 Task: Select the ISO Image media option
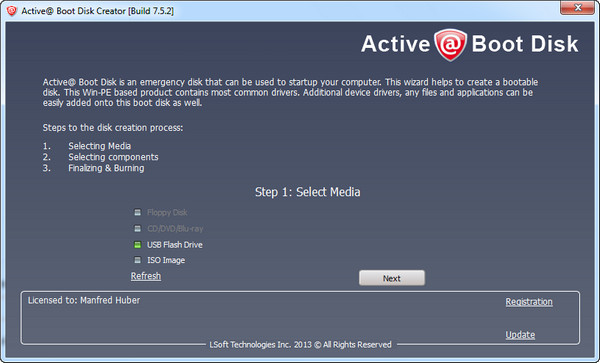point(159,260)
